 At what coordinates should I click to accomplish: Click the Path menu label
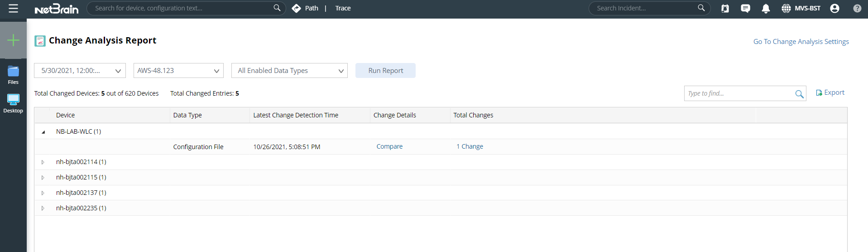tap(312, 8)
